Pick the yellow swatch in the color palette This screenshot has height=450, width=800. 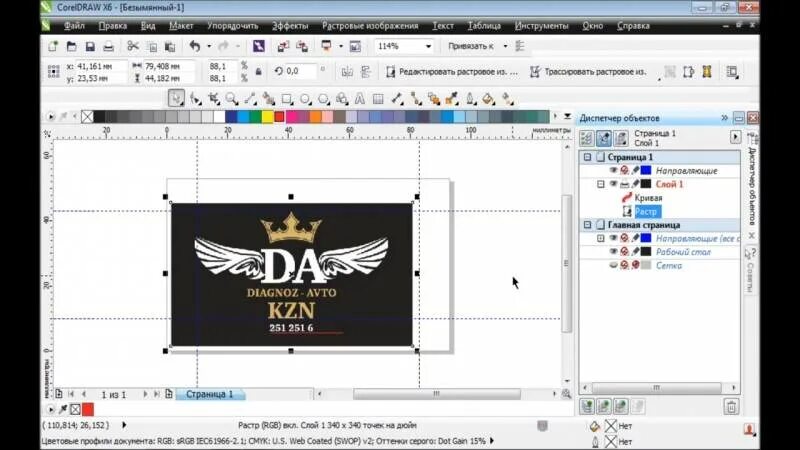pos(267,117)
